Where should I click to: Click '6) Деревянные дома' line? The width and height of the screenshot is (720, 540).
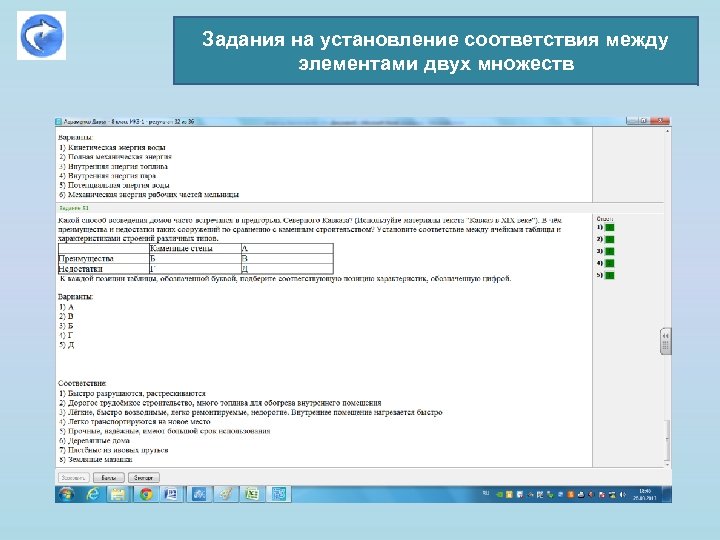click(x=94, y=441)
